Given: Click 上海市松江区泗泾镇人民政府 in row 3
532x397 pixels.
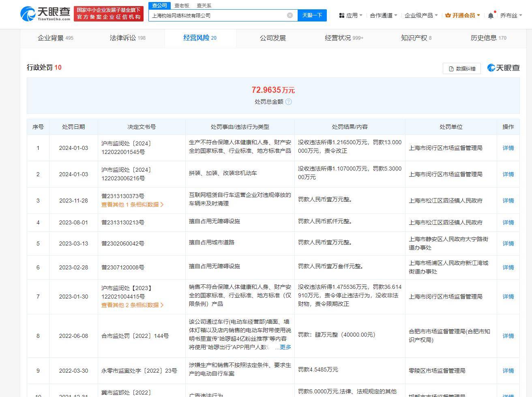Looking at the screenshot, I should (x=446, y=201).
